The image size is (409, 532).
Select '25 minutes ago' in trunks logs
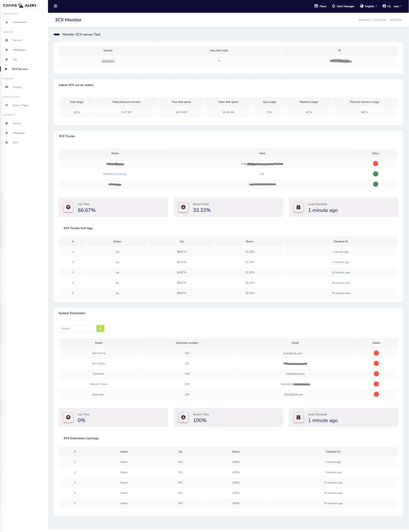click(341, 293)
